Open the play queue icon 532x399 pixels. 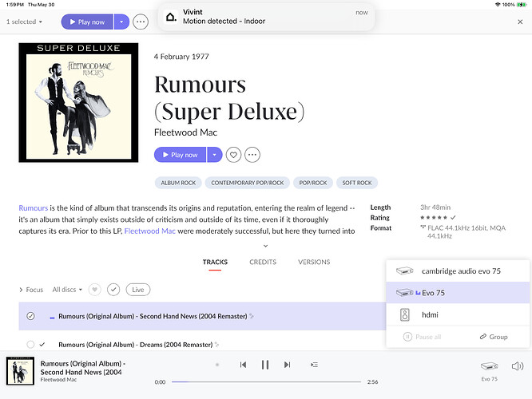click(x=314, y=365)
